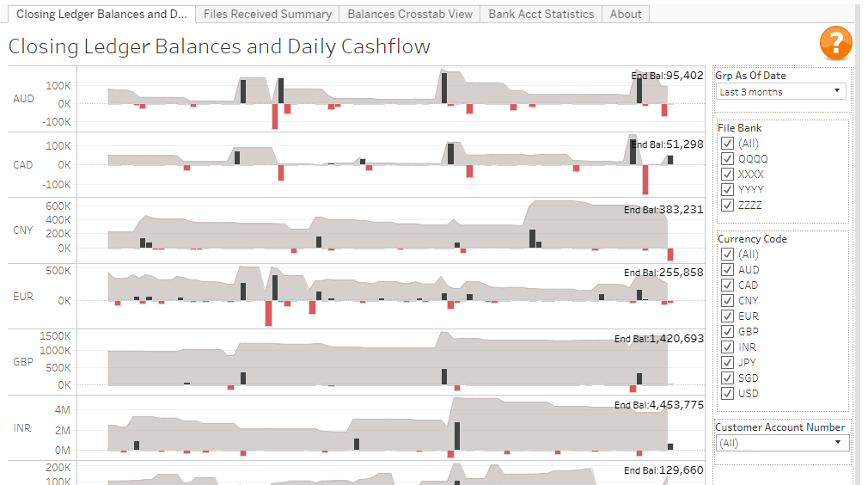The width and height of the screenshot is (868, 485).
Task: Toggle the ZZZZ file bank checkbox
Action: tap(728, 206)
